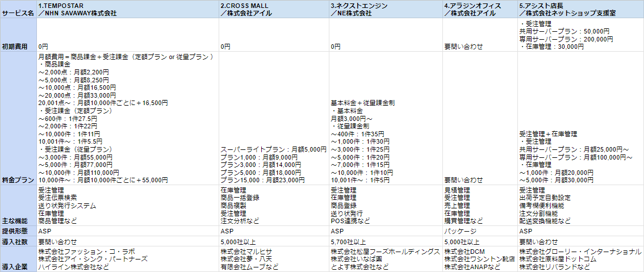The width and height of the screenshot is (644, 272).
Task: Select the 購買管理など feature line
Action: pos(464,221)
